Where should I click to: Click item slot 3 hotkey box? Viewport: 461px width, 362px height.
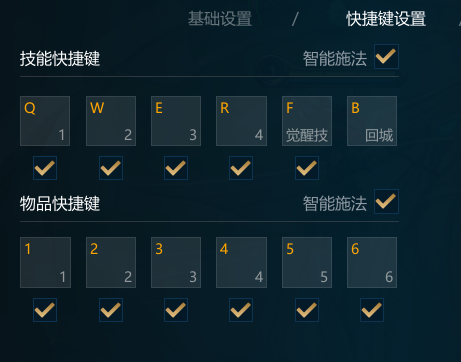click(x=176, y=263)
